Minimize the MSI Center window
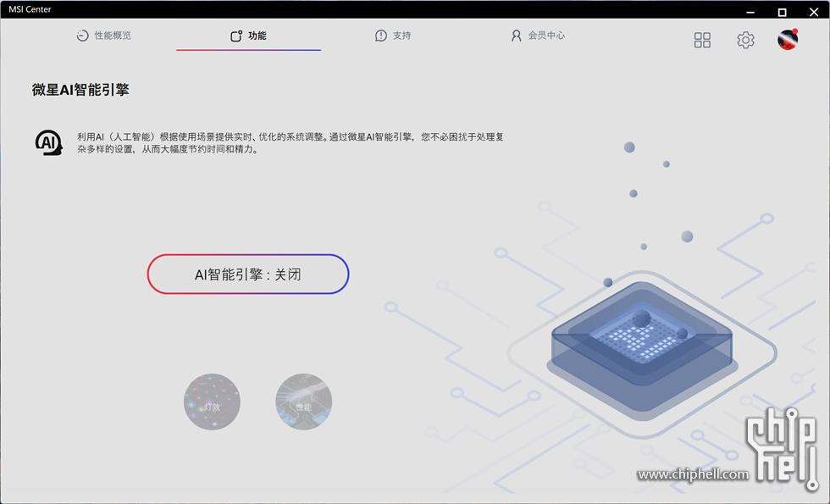 [x=750, y=12]
